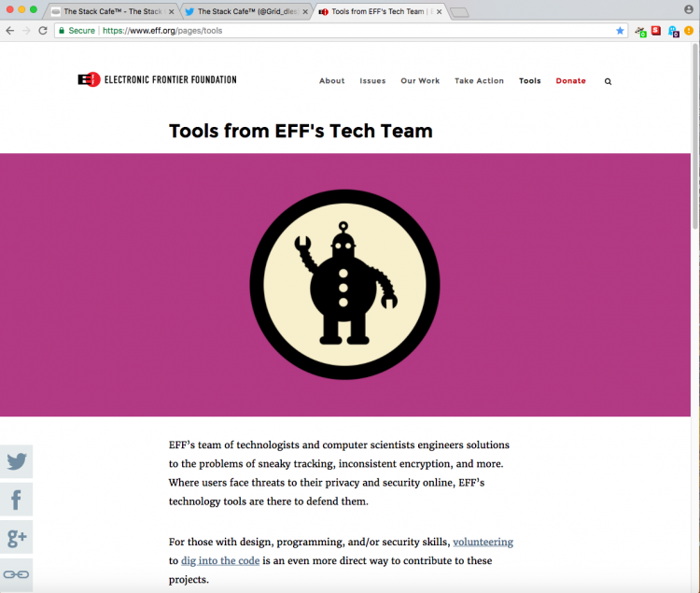
Task: Click the browser back arrow
Action: tap(10, 31)
